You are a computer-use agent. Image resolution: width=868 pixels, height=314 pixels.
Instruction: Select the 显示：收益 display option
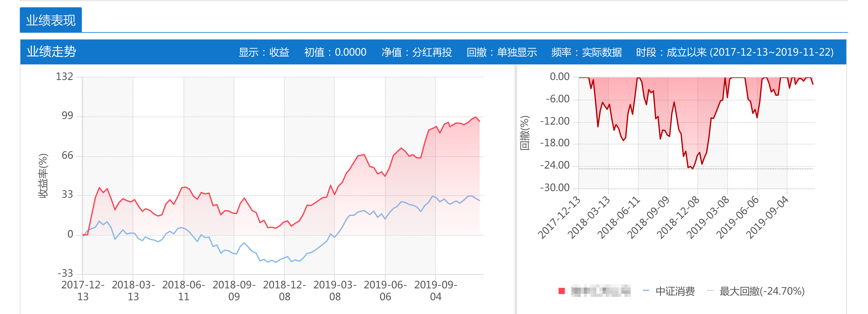point(264,52)
